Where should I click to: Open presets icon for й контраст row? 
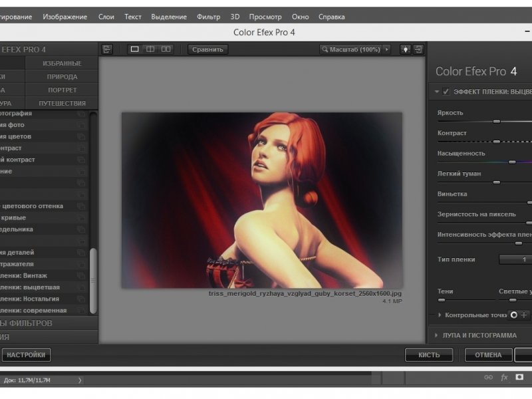click(80, 160)
